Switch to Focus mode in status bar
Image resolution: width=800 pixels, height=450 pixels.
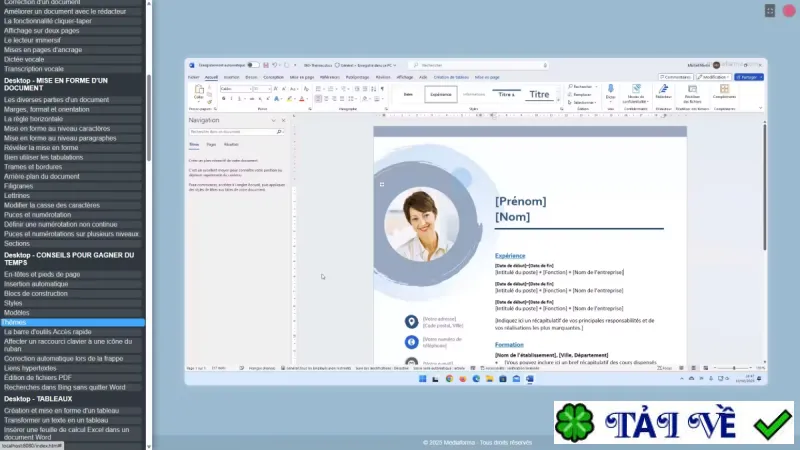pyautogui.click(x=665, y=368)
